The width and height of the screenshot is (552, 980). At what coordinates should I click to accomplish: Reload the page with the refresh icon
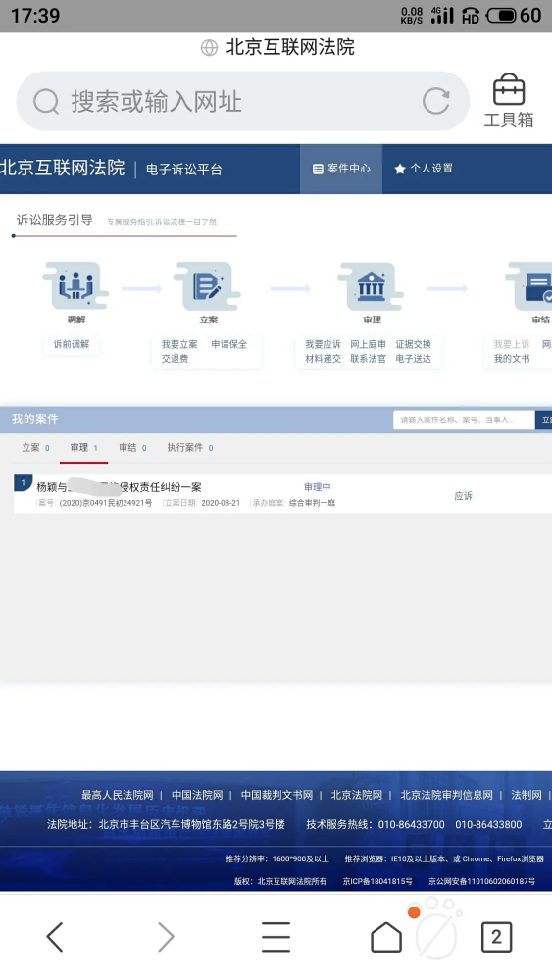pos(435,101)
